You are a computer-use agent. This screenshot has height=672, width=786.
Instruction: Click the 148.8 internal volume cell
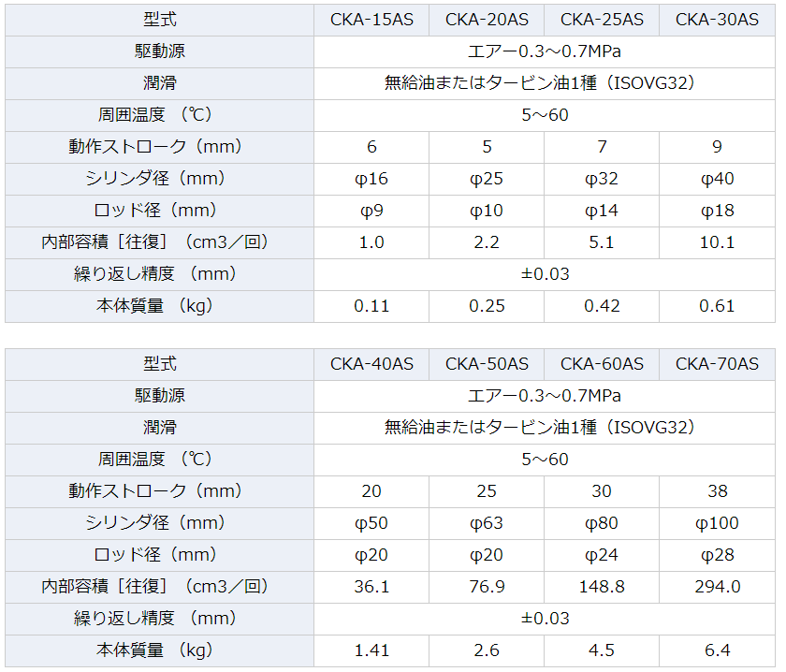click(602, 587)
